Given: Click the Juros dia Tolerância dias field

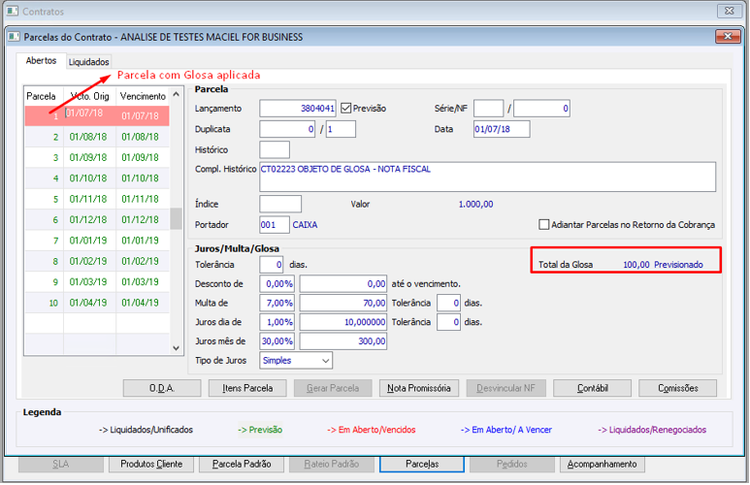Looking at the screenshot, I should [449, 322].
